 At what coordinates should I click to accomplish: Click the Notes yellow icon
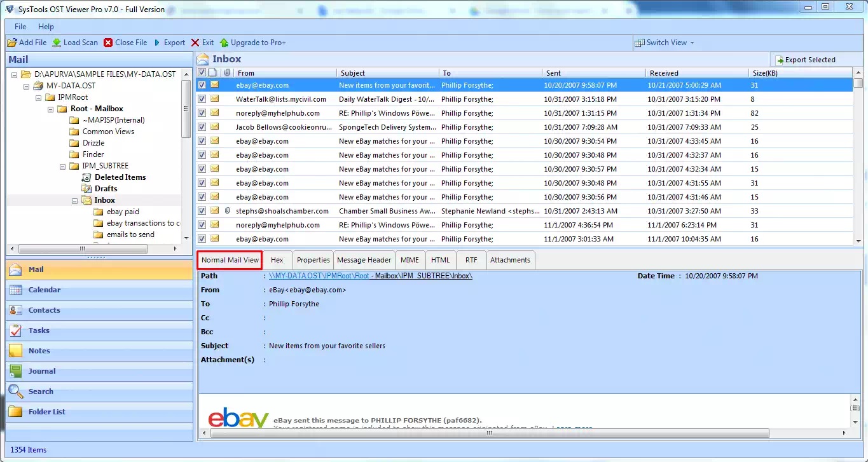(16, 351)
